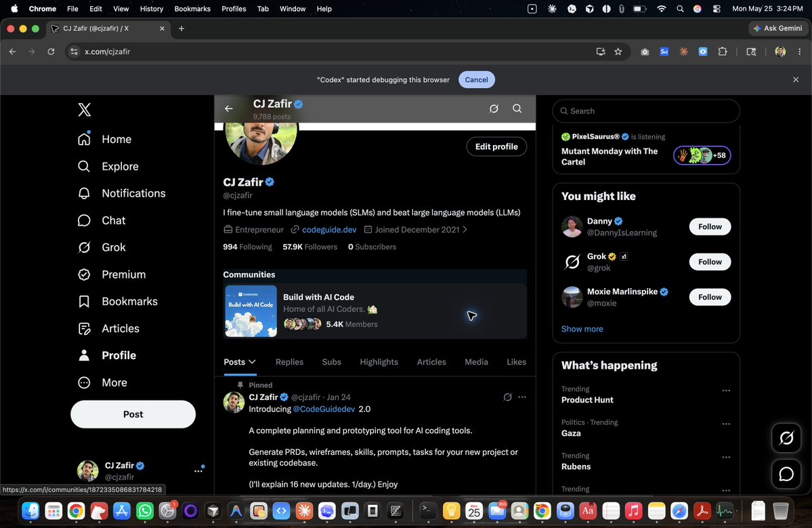Open Explore in X sidebar
The image size is (812, 528).
pyautogui.click(x=108, y=166)
